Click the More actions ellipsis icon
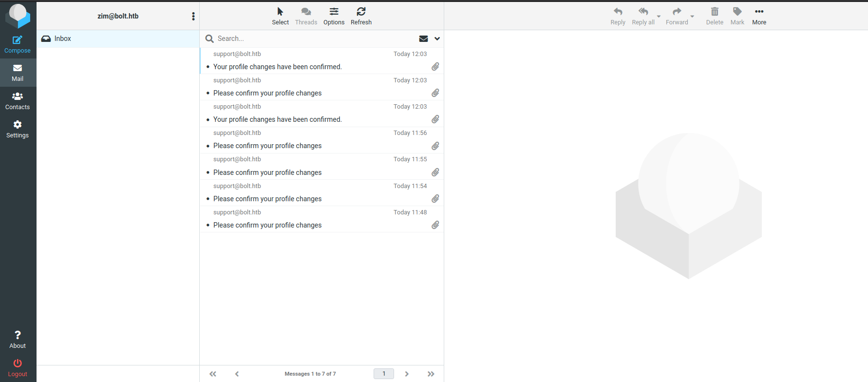 pos(759,12)
